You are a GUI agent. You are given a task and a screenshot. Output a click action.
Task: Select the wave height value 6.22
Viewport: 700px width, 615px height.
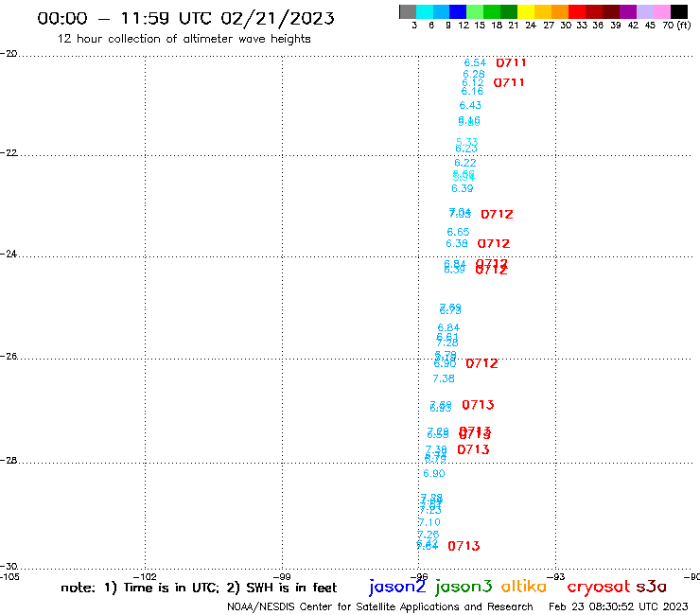coord(465,163)
